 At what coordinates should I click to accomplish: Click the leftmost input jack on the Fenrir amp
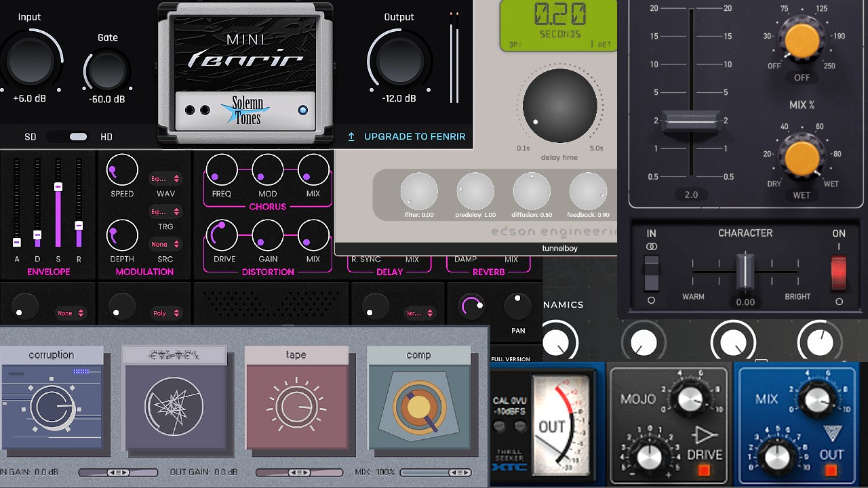[x=190, y=110]
